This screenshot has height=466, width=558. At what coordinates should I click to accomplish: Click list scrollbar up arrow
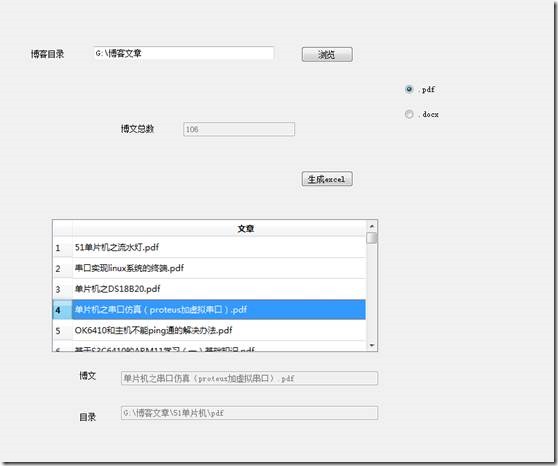coord(372,226)
